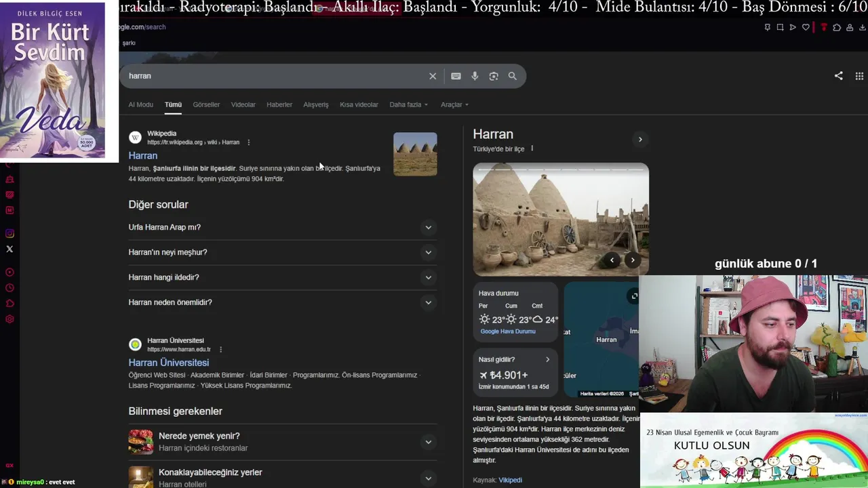Click the play/send arrow icon in toolbar

[x=793, y=27]
